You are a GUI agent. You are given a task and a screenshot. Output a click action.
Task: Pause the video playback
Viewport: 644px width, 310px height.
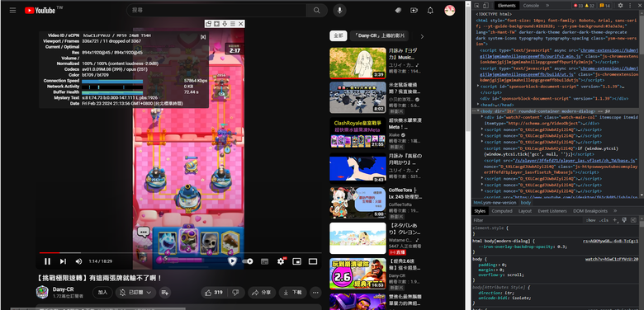coord(47,261)
